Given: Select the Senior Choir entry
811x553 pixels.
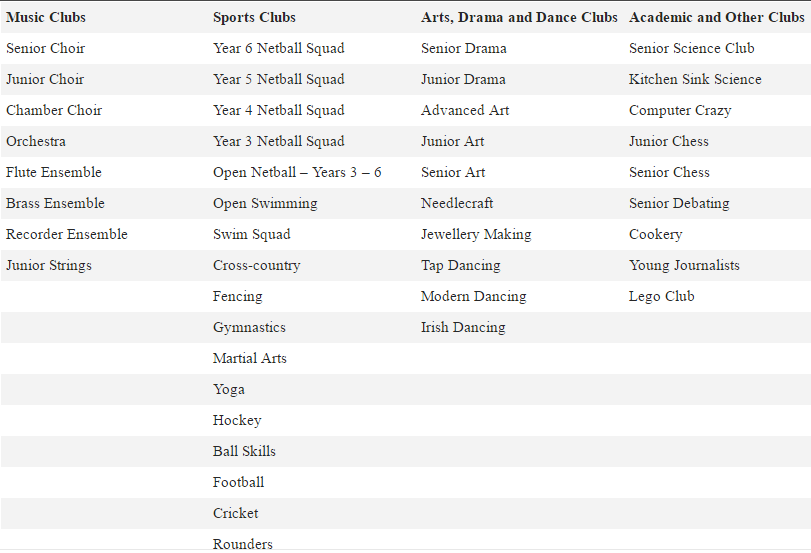Looking at the screenshot, I should point(46,48).
